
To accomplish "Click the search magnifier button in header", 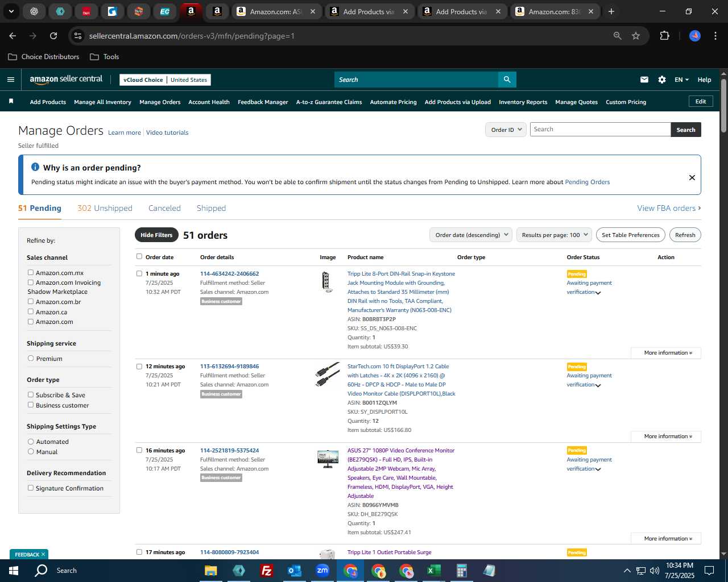I will [507, 80].
